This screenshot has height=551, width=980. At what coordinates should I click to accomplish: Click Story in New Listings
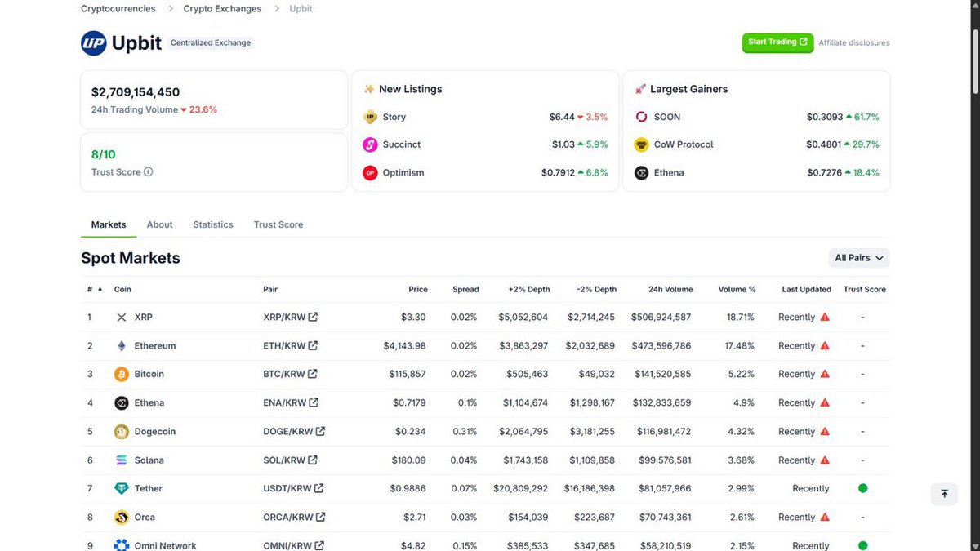[394, 117]
